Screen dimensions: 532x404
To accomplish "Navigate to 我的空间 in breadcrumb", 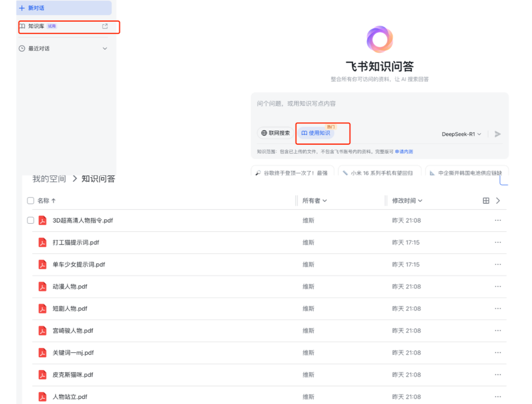I will click(48, 178).
